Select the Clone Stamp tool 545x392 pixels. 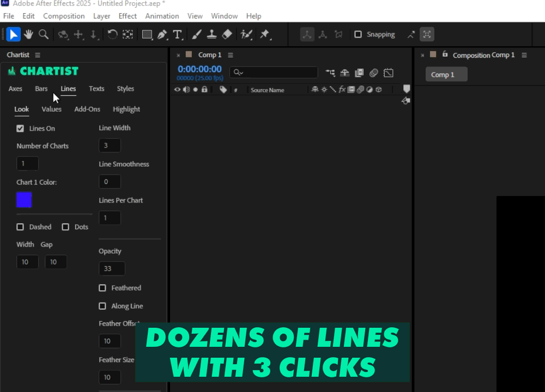(x=212, y=34)
